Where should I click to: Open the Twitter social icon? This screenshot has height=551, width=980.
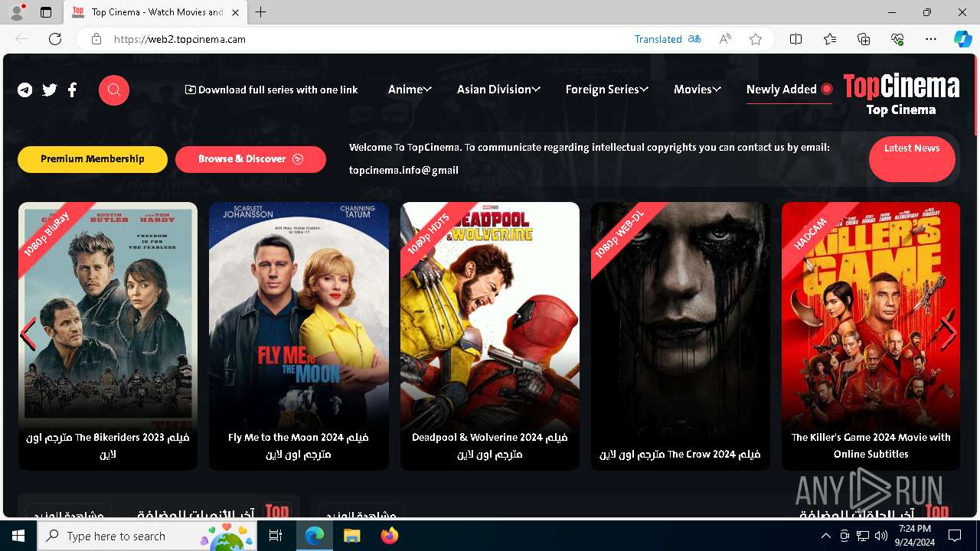(x=50, y=90)
